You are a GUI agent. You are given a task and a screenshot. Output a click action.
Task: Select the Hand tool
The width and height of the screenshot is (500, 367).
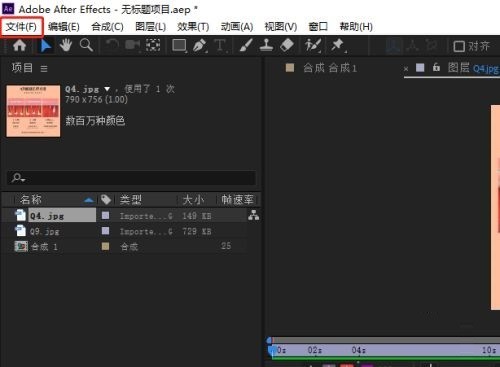[66, 45]
